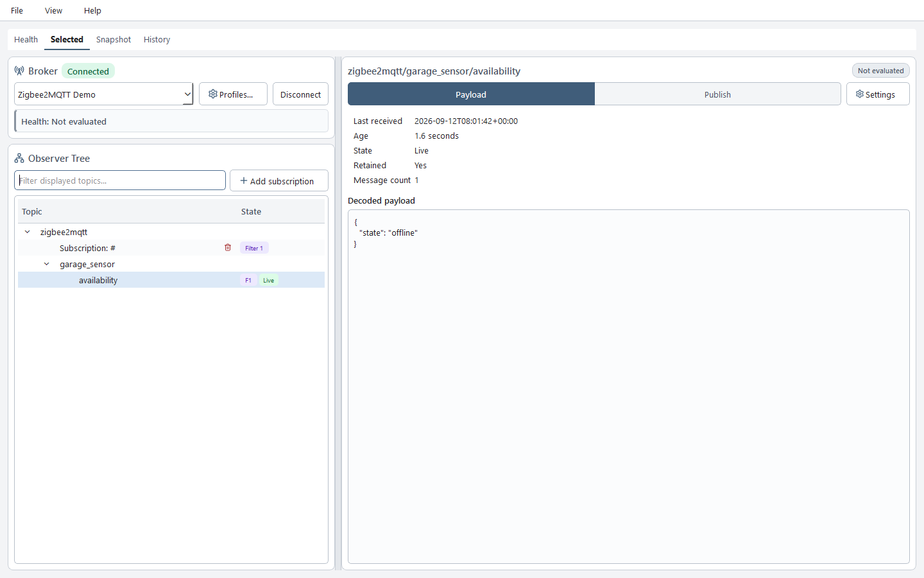Click the Decoded payload heading
The image size is (924, 578).
point(381,200)
